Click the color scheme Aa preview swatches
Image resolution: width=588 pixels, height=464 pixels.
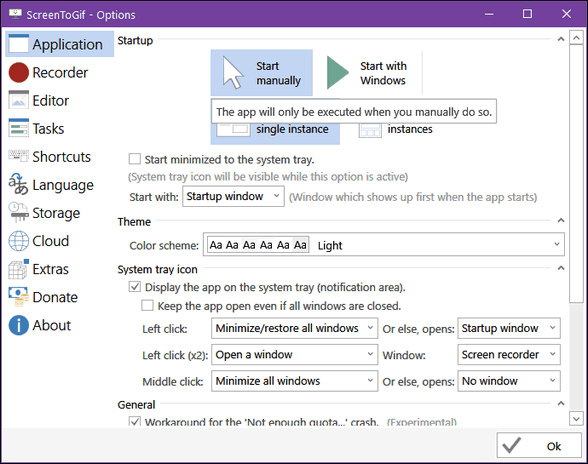258,245
